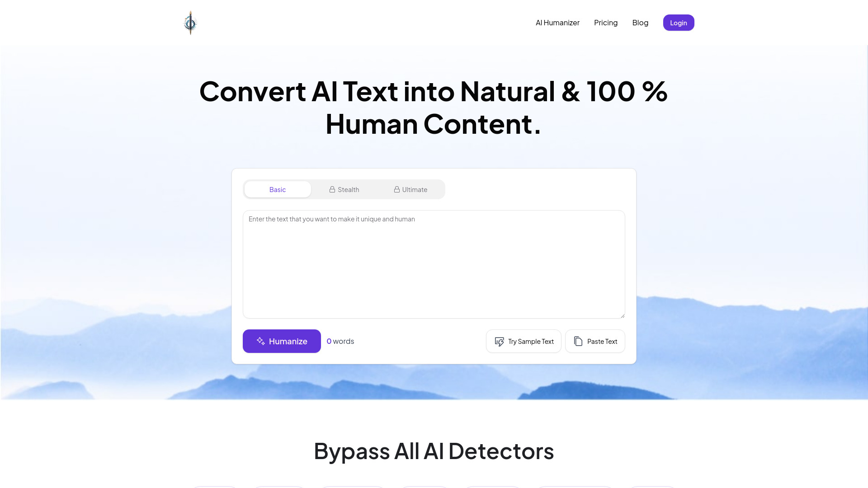This screenshot has height=488, width=868.
Task: Click the Blog navigation link icon
Action: coord(640,22)
